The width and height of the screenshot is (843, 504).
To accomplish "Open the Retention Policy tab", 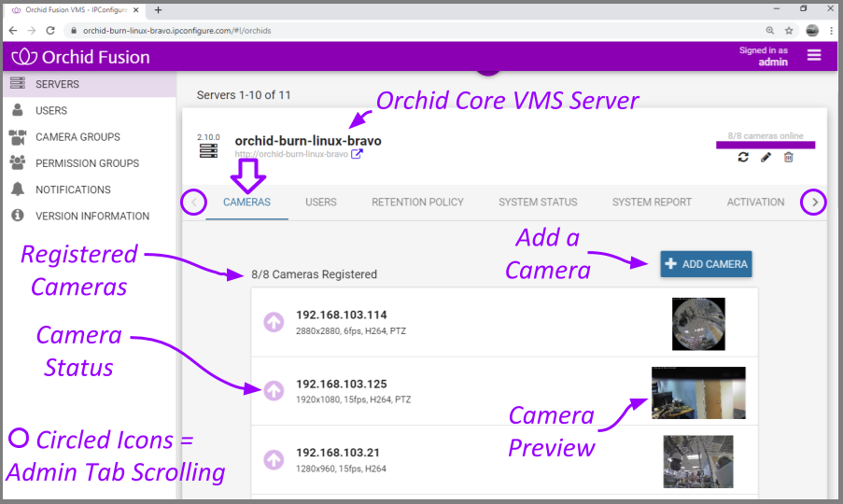I will [x=417, y=202].
